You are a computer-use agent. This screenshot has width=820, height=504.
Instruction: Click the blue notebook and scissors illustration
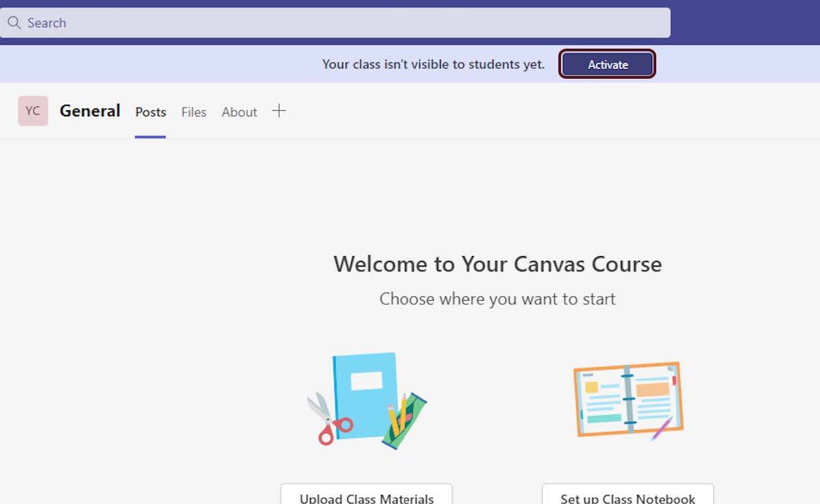coord(366,401)
